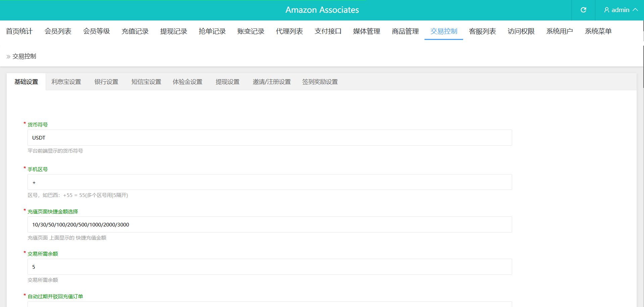Select 提现记录 from top navigation
This screenshot has height=307, width=644.
tap(174, 31)
